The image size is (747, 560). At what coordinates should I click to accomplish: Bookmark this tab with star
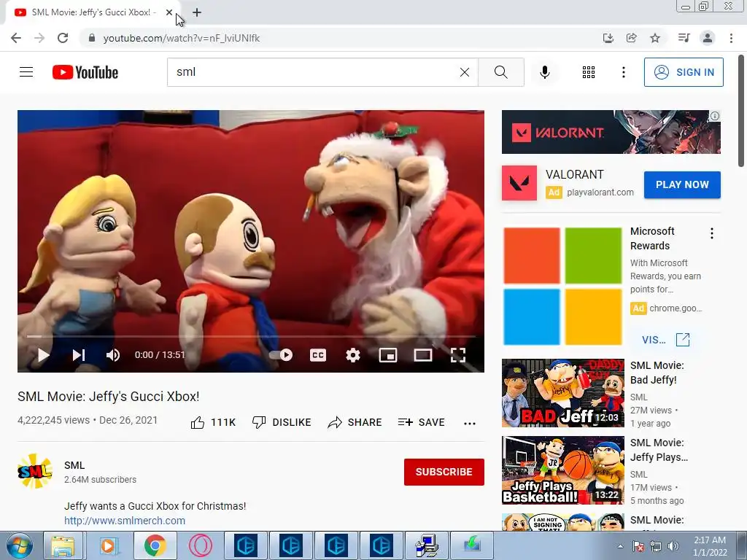click(655, 38)
